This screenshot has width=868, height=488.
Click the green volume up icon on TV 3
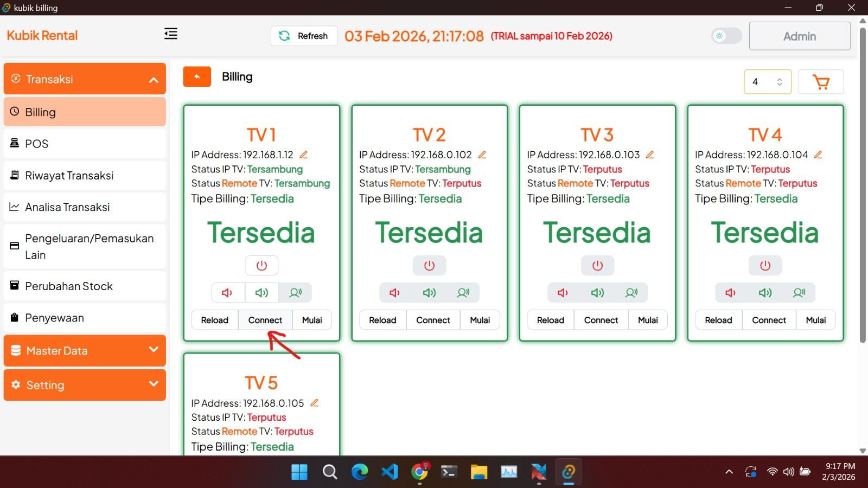tap(597, 293)
